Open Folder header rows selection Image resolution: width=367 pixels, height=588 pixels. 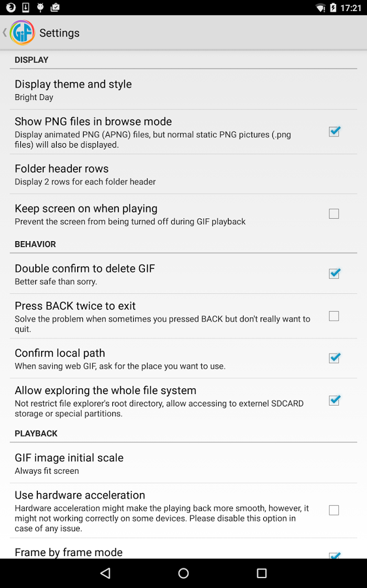[183, 174]
